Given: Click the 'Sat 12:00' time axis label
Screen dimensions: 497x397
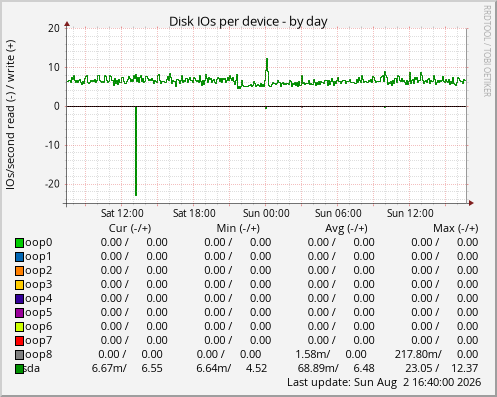Looking at the screenshot, I should coord(122,213).
